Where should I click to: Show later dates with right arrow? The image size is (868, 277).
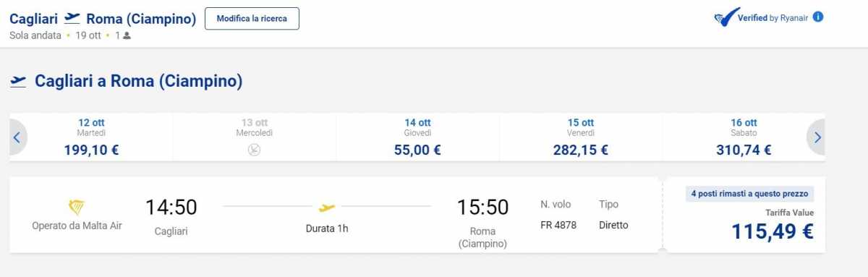pyautogui.click(x=817, y=137)
